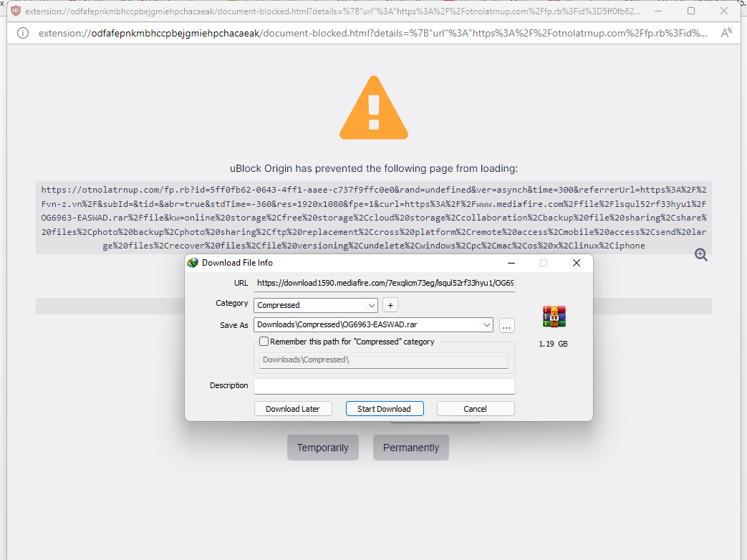
Task: Enable Remember this path for Compressed category
Action: (264, 342)
